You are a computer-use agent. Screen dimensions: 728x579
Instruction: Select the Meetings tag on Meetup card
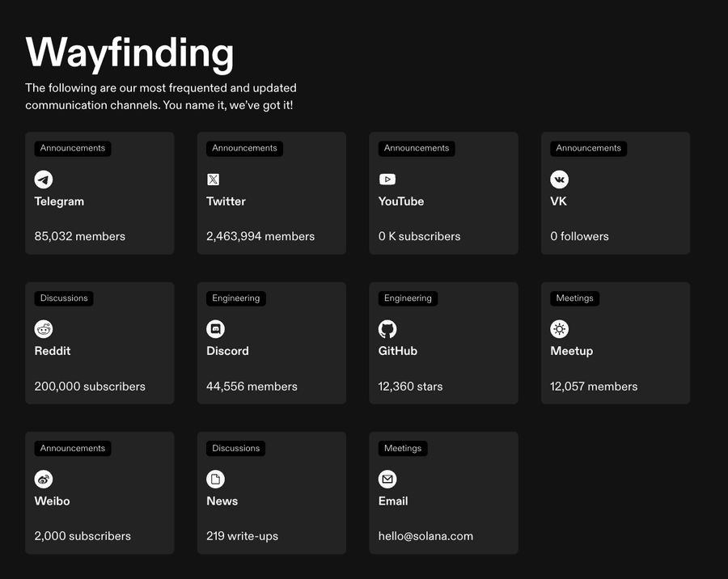coord(574,298)
